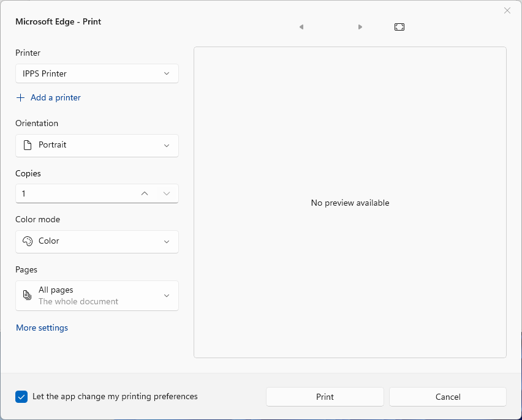522x420 pixels.
Task: Uncheck Let the app change my printing preferences
Action: [21, 397]
